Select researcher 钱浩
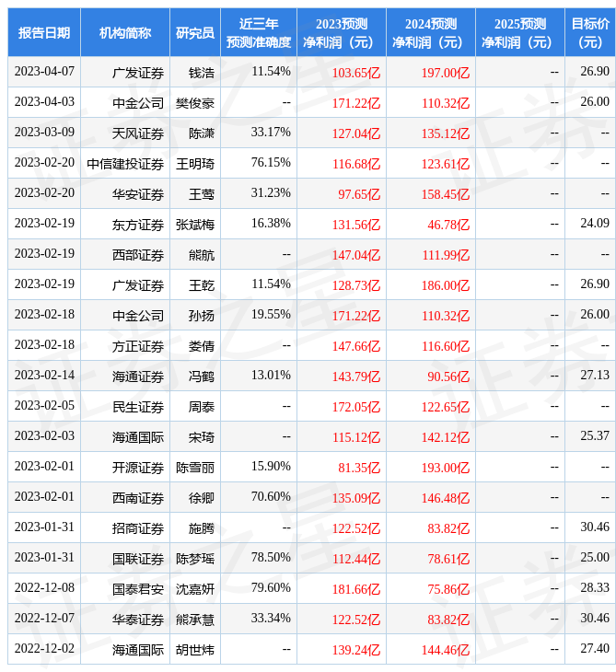Viewport: 616px width, 672px height. point(202,73)
